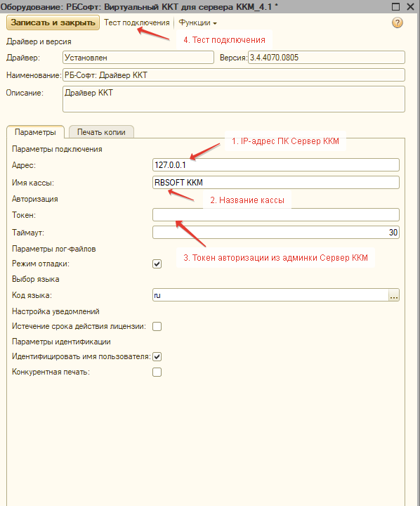Run 'Тест подключения' command
This screenshot has height=506, width=420.
point(137,22)
